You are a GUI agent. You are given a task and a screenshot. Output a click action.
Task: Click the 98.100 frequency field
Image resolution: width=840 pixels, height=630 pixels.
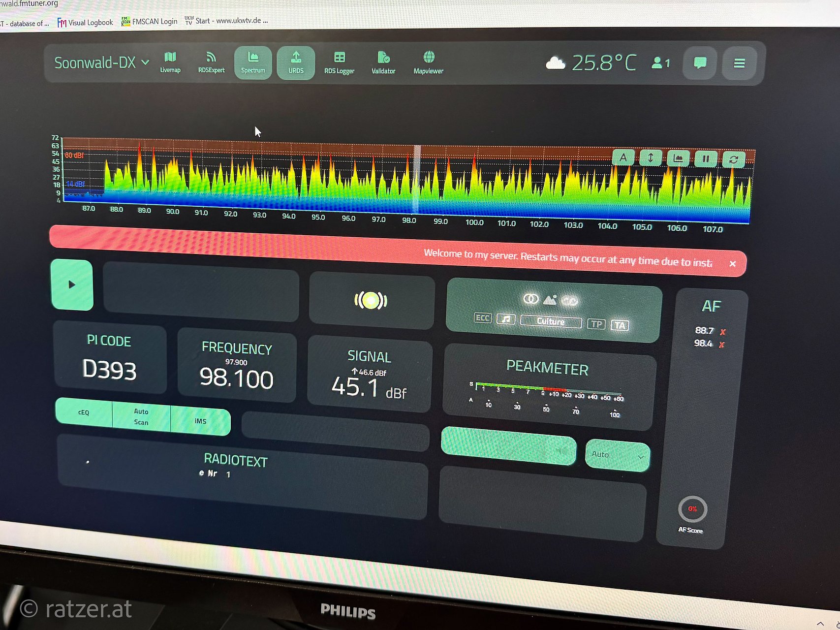click(236, 378)
